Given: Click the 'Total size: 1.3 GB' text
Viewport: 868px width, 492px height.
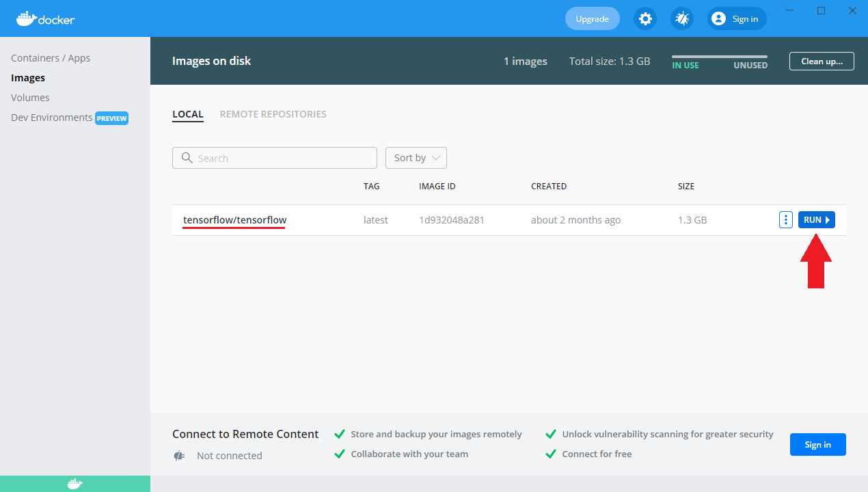Looking at the screenshot, I should point(610,61).
